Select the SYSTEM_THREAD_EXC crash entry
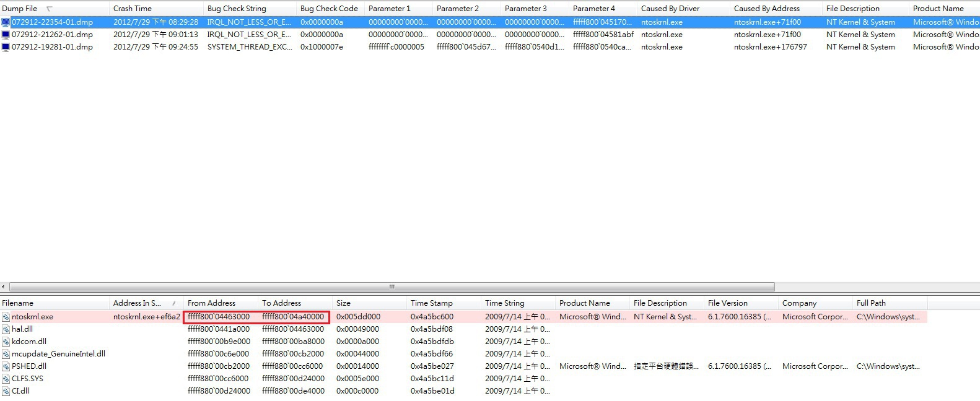This screenshot has width=980, height=401. coord(249,47)
